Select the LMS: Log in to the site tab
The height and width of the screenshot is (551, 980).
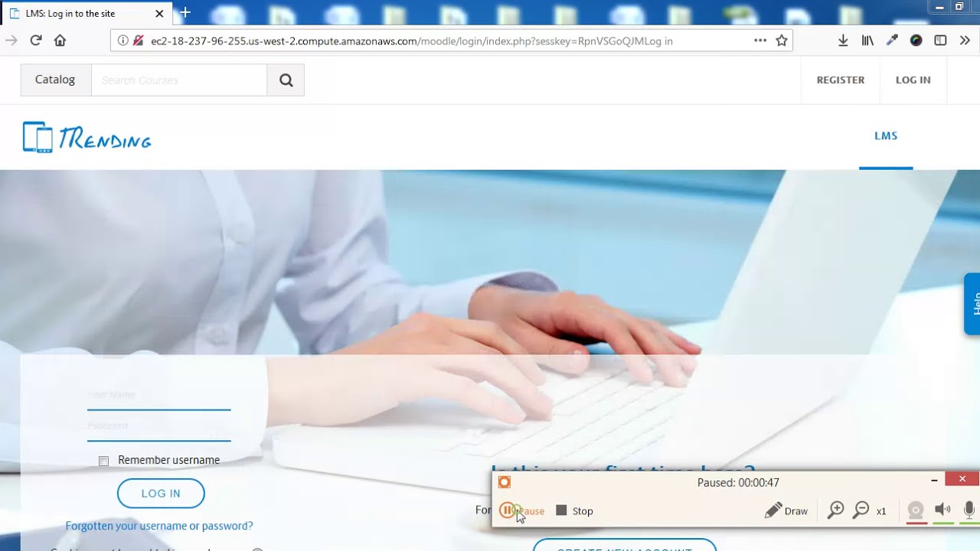87,14
